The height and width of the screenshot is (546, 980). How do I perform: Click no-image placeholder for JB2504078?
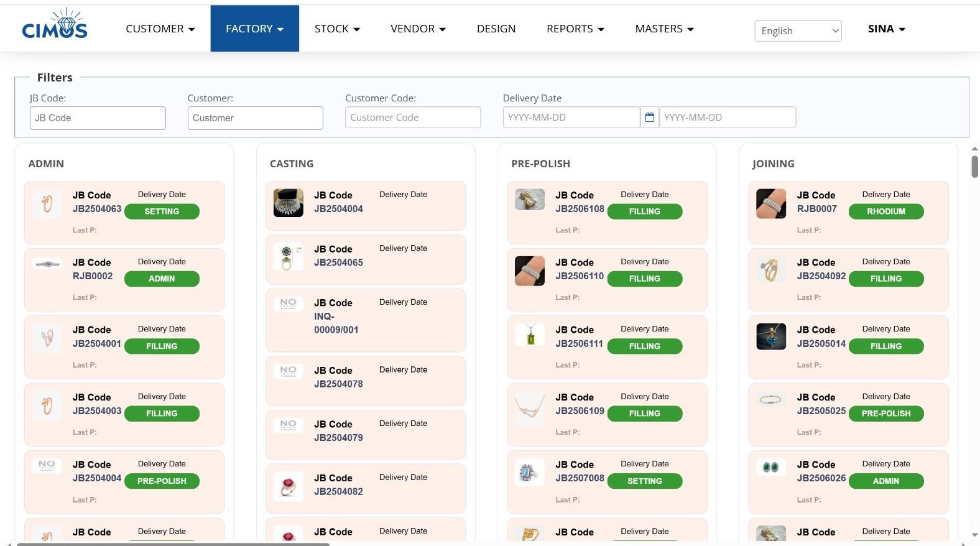[289, 371]
